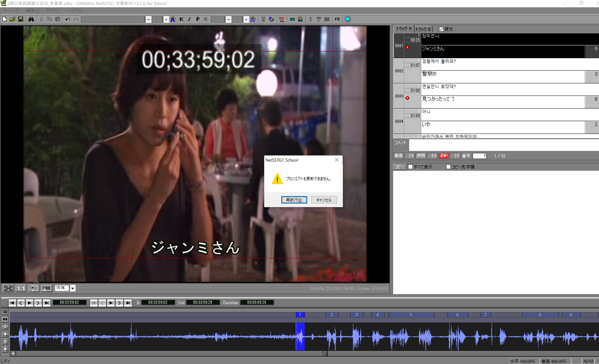Select subtitle text 警察か in row 0002
The height and width of the screenshot is (364, 599).
[x=429, y=74]
